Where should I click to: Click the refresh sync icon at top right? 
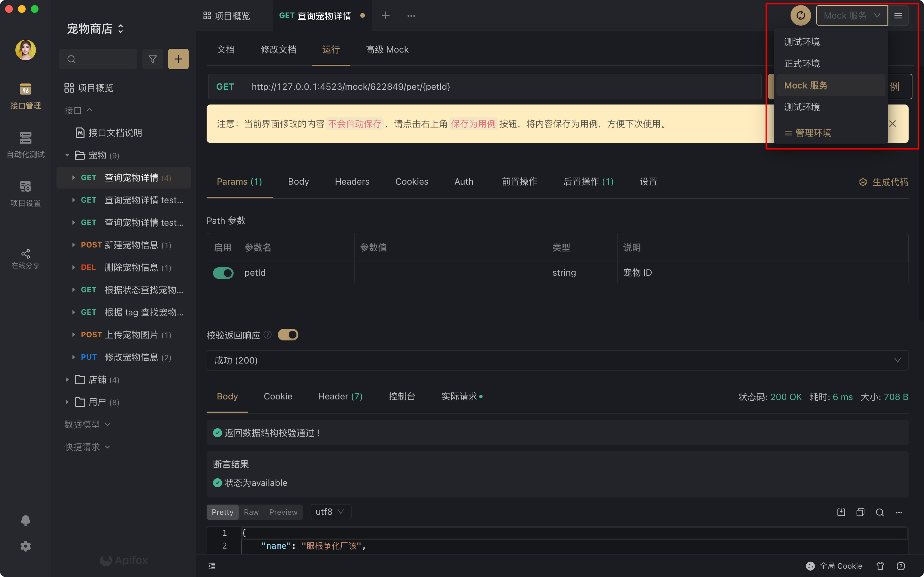tap(800, 16)
